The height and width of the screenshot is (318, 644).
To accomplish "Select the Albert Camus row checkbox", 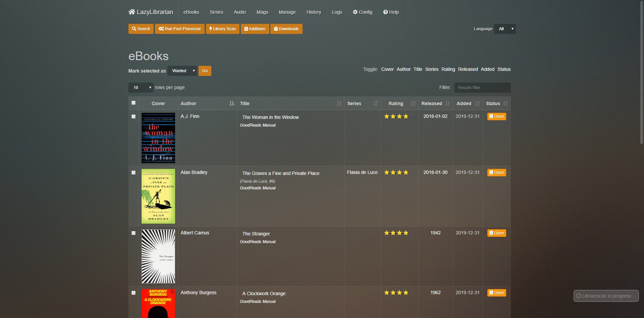I will [x=133, y=233].
